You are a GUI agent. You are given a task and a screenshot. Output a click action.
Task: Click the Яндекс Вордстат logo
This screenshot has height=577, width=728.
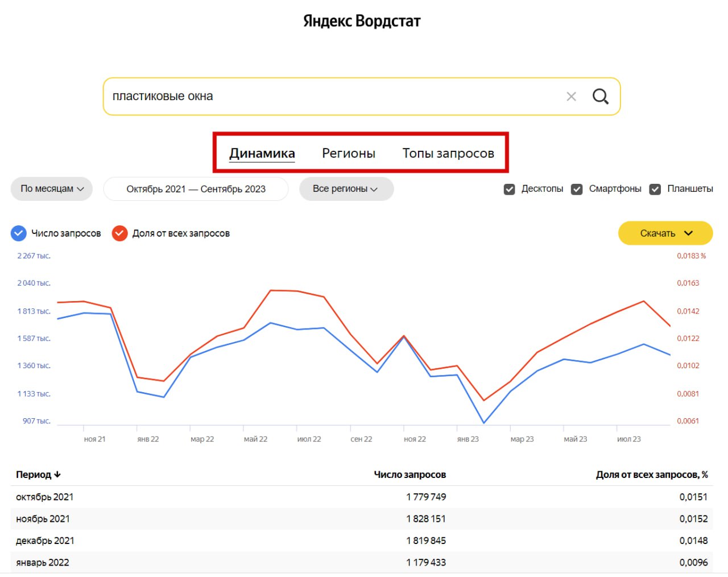(x=362, y=21)
